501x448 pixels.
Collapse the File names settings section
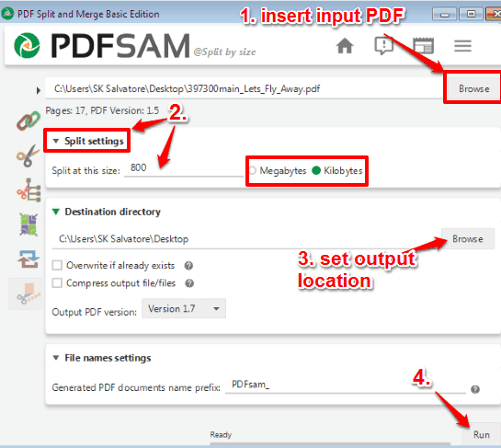[56, 358]
